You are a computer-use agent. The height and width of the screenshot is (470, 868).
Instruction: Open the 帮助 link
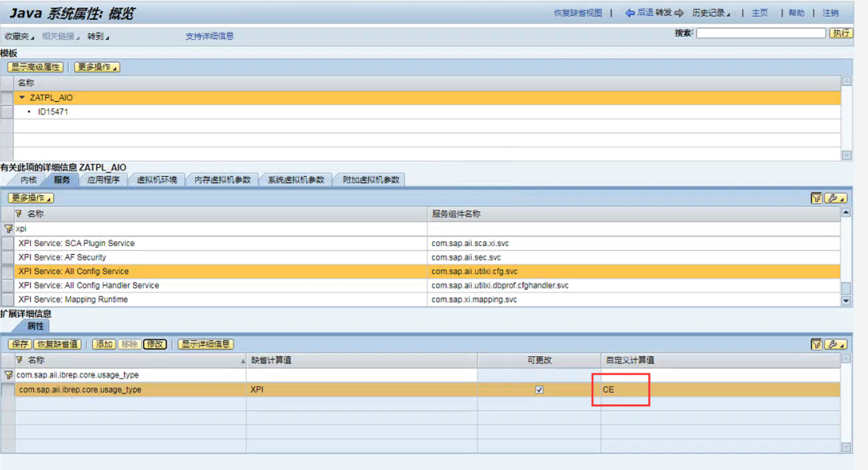click(x=796, y=13)
